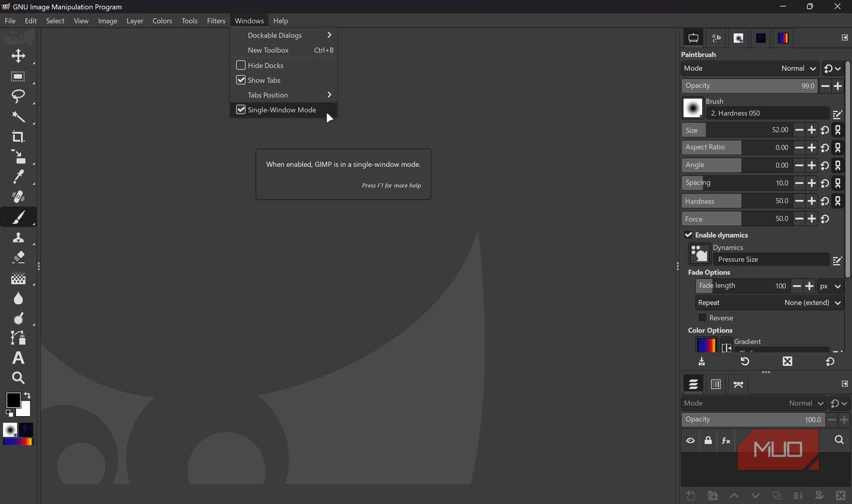Create a new layer
The image size is (852, 504).
(x=691, y=496)
